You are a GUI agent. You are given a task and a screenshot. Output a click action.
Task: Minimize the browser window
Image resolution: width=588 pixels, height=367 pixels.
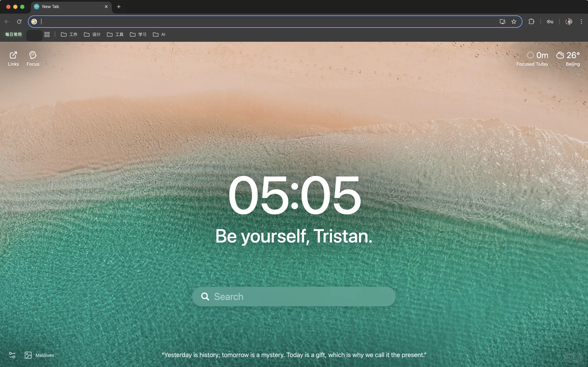coord(15,6)
